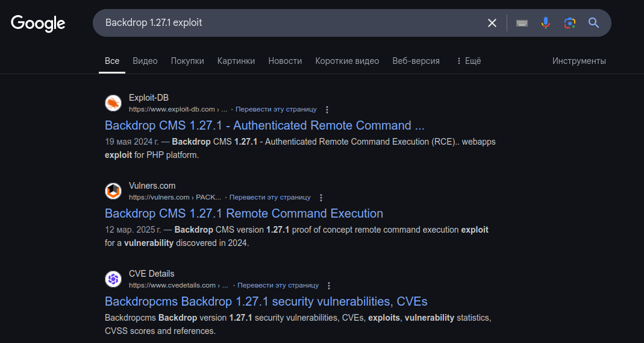Switch to the Покупки tab
The height and width of the screenshot is (343, 644).
click(x=187, y=61)
